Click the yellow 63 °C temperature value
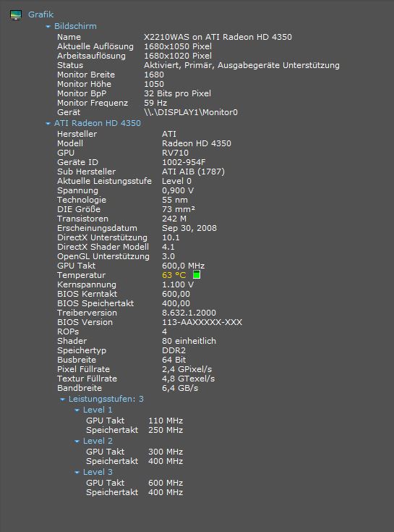The height and width of the screenshot is (532, 394). pyautogui.click(x=174, y=276)
